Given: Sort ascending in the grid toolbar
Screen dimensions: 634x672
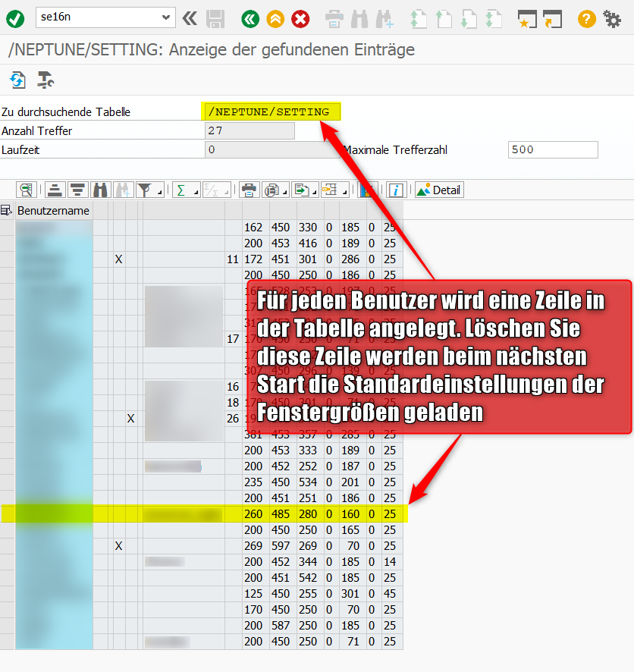Looking at the screenshot, I should pyautogui.click(x=55, y=190).
